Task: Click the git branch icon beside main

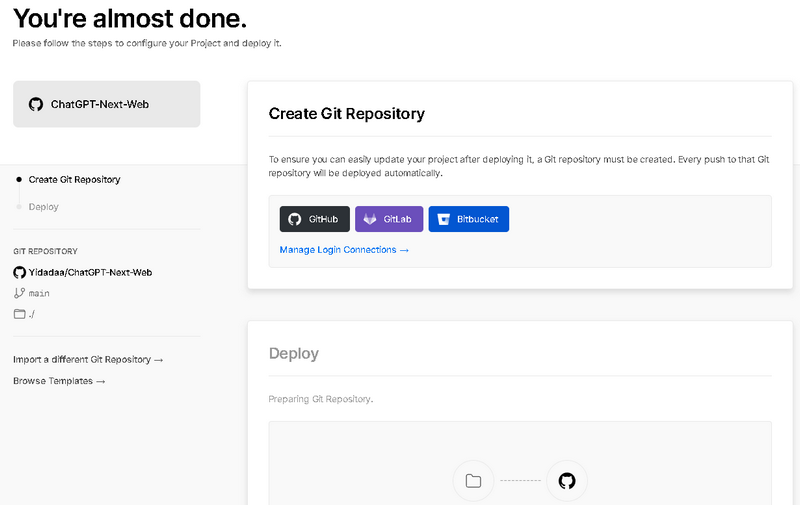Action: point(19,293)
